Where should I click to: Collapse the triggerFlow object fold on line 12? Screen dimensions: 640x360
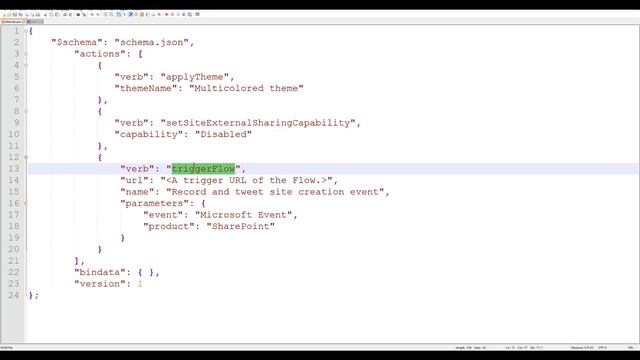pos(26,157)
